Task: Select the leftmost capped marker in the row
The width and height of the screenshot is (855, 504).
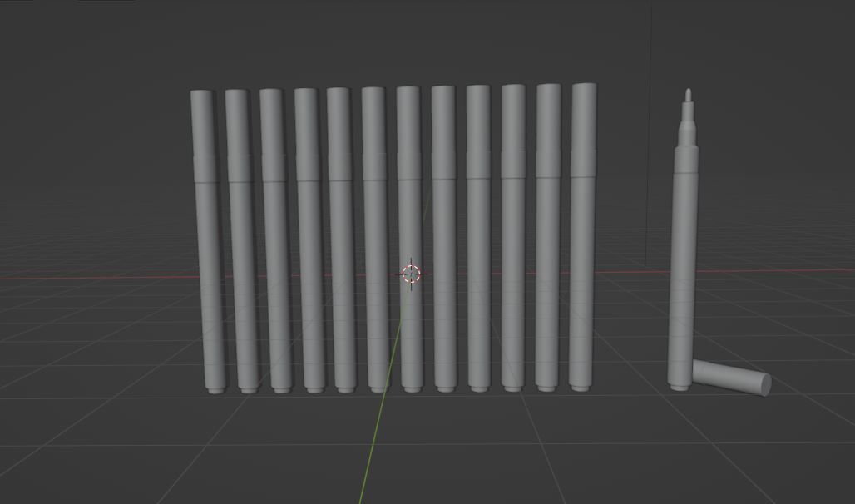Action: coord(208,242)
